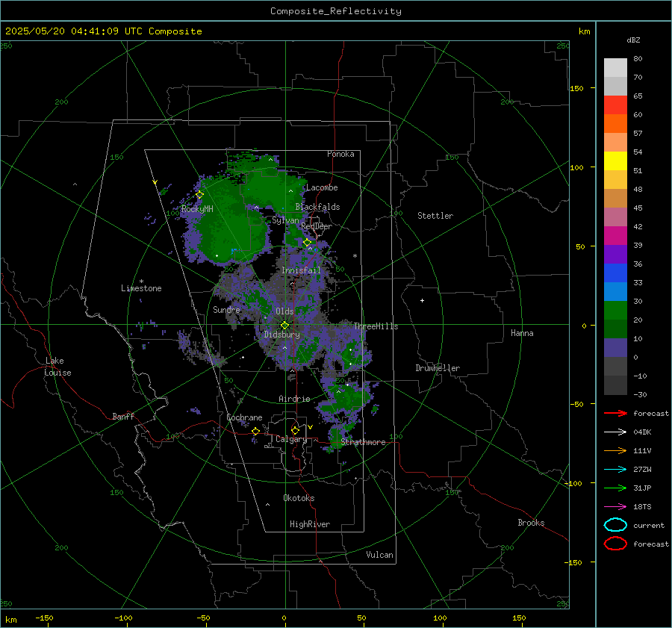Click the -100 tick label on right axis
Viewport: 672px width, 628px height.
(574, 483)
